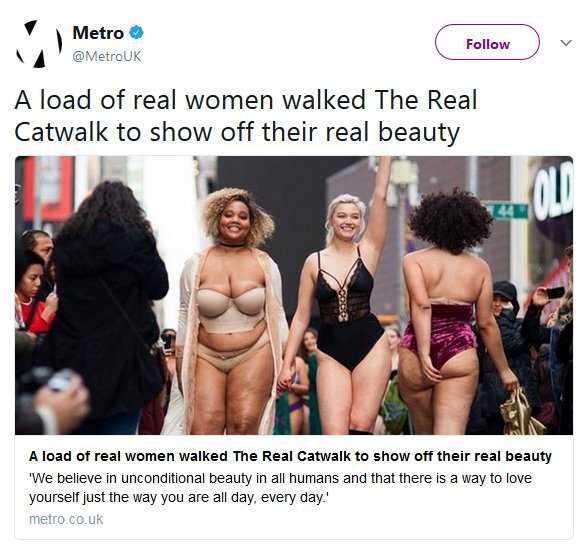Open the card description quote text
Screen dimensions: 587x556
click(280, 487)
